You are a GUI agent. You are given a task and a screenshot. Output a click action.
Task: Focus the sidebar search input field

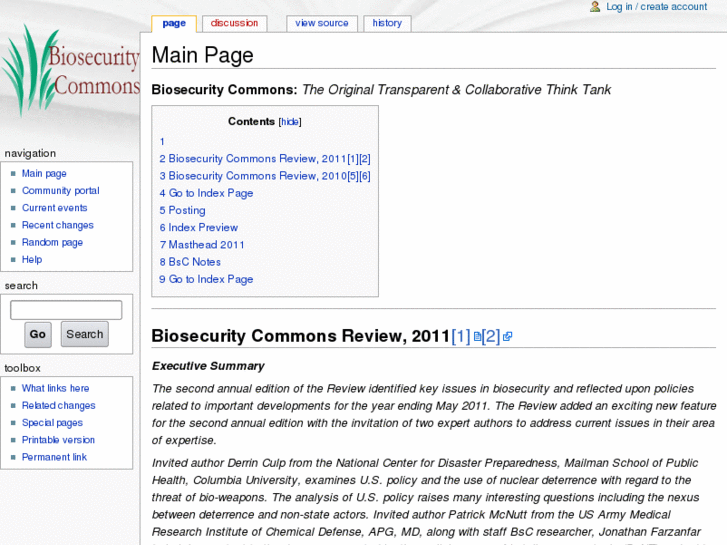tap(66, 310)
